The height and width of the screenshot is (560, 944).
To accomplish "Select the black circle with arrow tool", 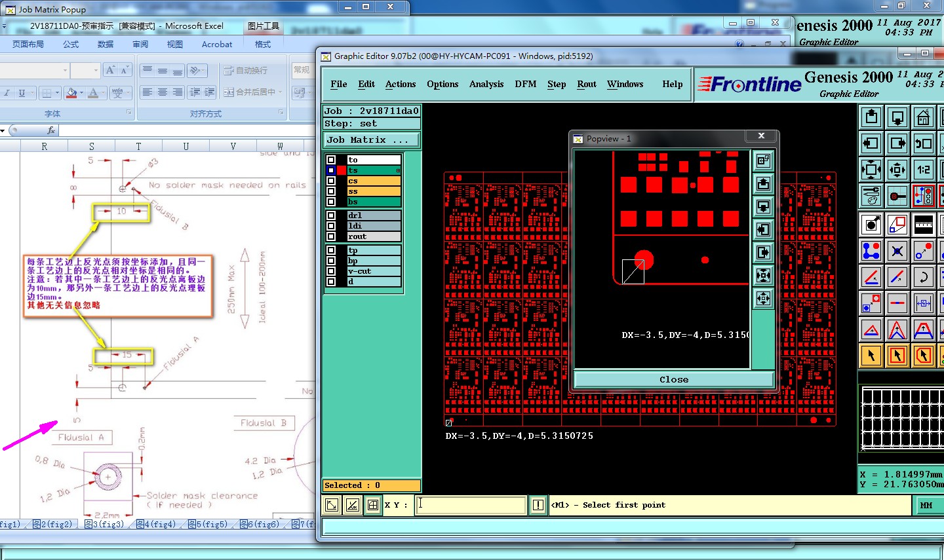I will click(871, 225).
